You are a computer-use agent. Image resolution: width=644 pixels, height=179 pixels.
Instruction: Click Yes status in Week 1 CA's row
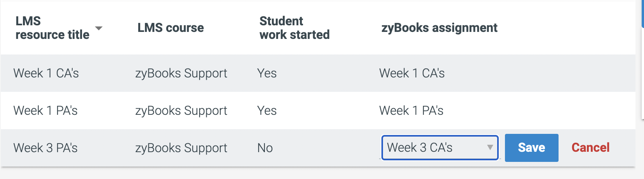coord(267,73)
